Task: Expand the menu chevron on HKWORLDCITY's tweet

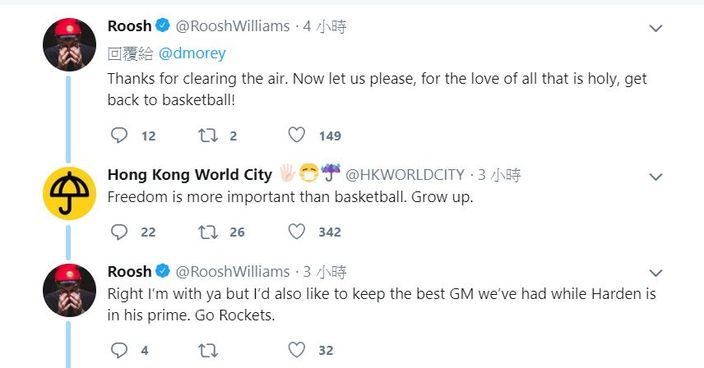Action: (656, 177)
